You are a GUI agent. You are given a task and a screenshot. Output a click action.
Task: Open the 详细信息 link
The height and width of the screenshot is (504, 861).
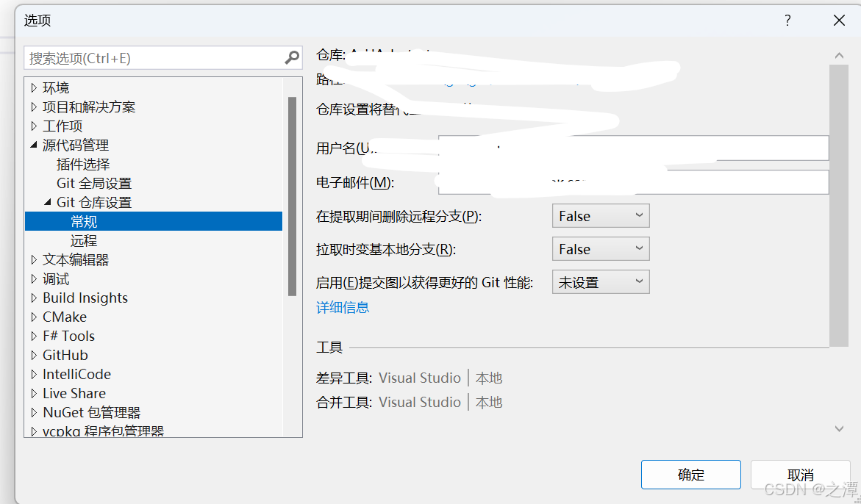click(343, 307)
